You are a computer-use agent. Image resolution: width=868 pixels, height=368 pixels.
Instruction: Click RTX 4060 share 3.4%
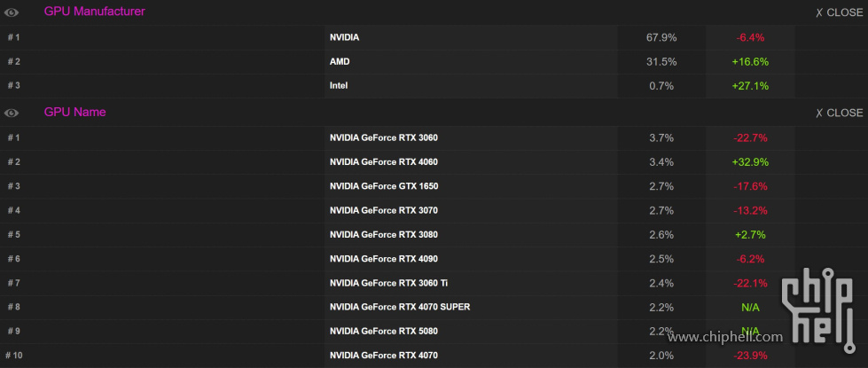pyautogui.click(x=661, y=162)
